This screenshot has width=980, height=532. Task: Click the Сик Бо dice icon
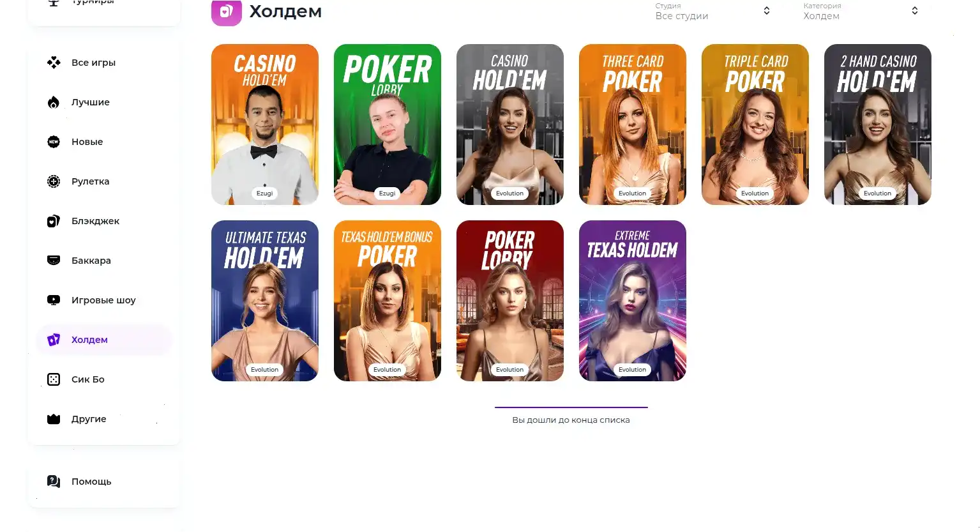pos(54,379)
